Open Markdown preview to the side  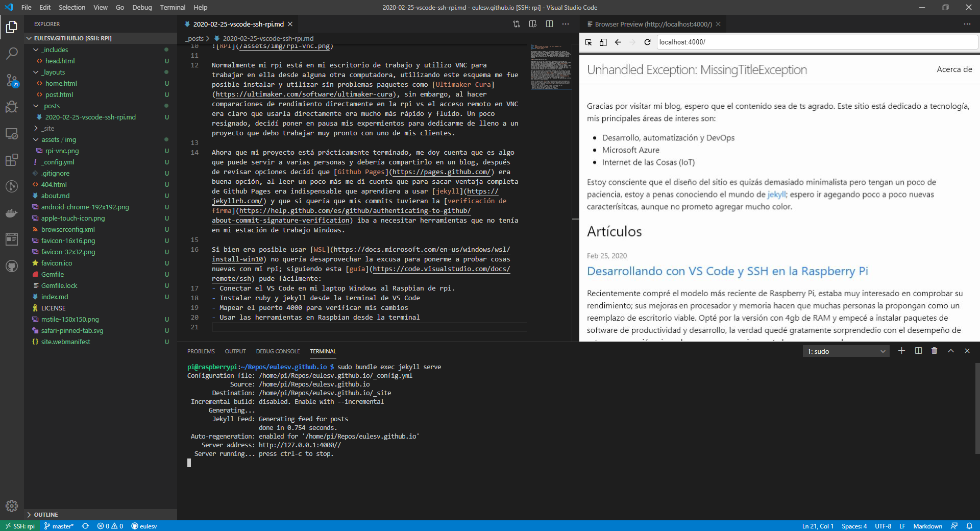point(533,24)
